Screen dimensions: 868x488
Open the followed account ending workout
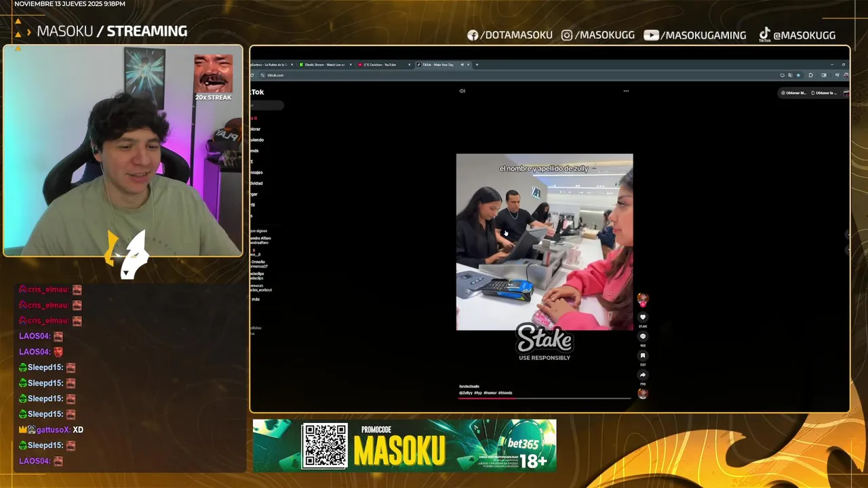(261, 288)
